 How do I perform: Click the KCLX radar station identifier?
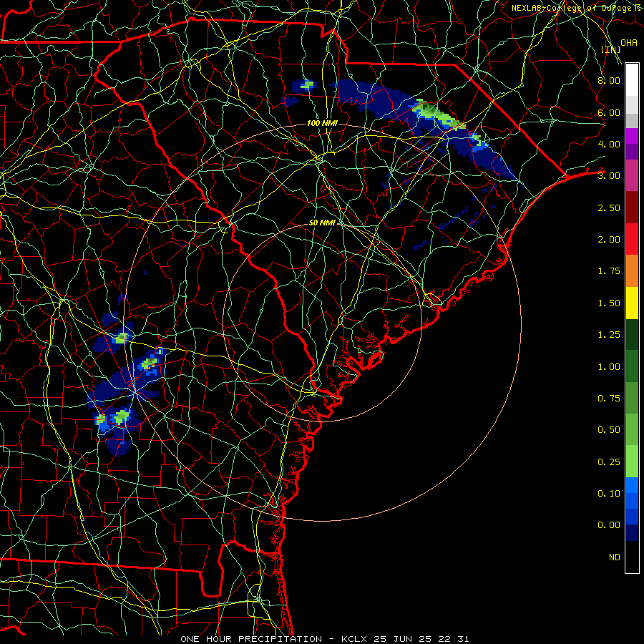click(354, 639)
